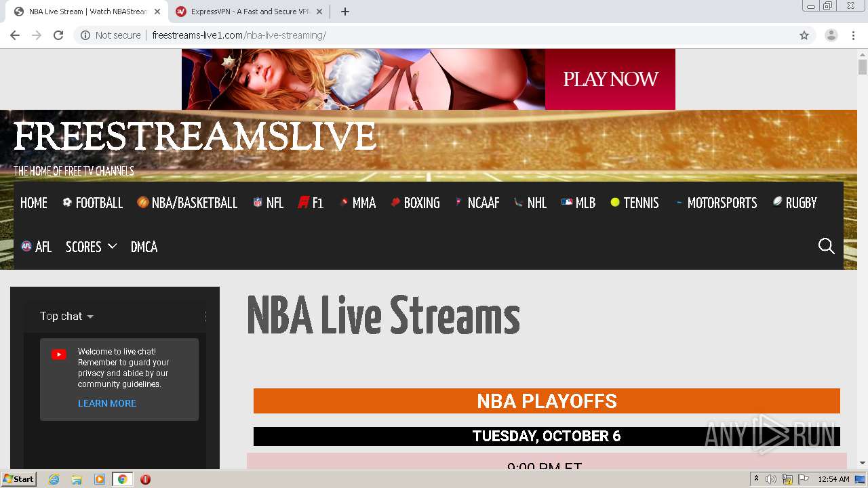Click the network tray icon
The image size is (868, 488).
[787, 479]
